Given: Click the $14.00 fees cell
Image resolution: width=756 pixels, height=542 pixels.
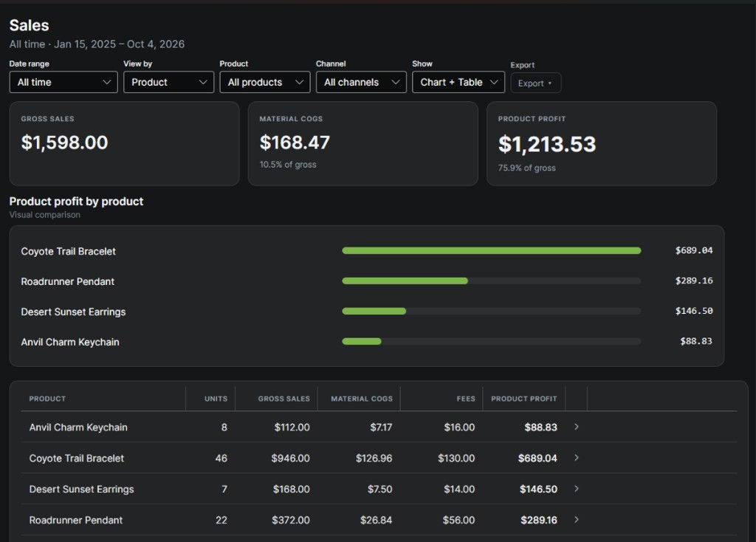Looking at the screenshot, I should 459,489.
